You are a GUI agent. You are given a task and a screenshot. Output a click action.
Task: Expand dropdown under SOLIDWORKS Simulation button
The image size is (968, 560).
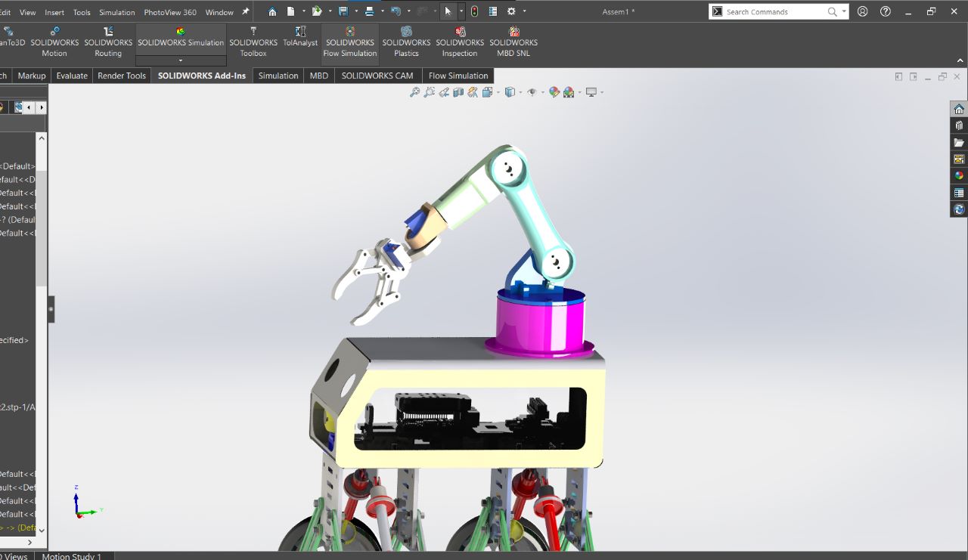[181, 60]
